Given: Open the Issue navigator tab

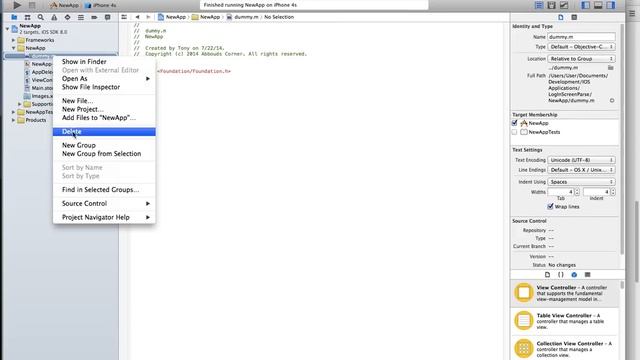Looking at the screenshot, I should (54, 17).
